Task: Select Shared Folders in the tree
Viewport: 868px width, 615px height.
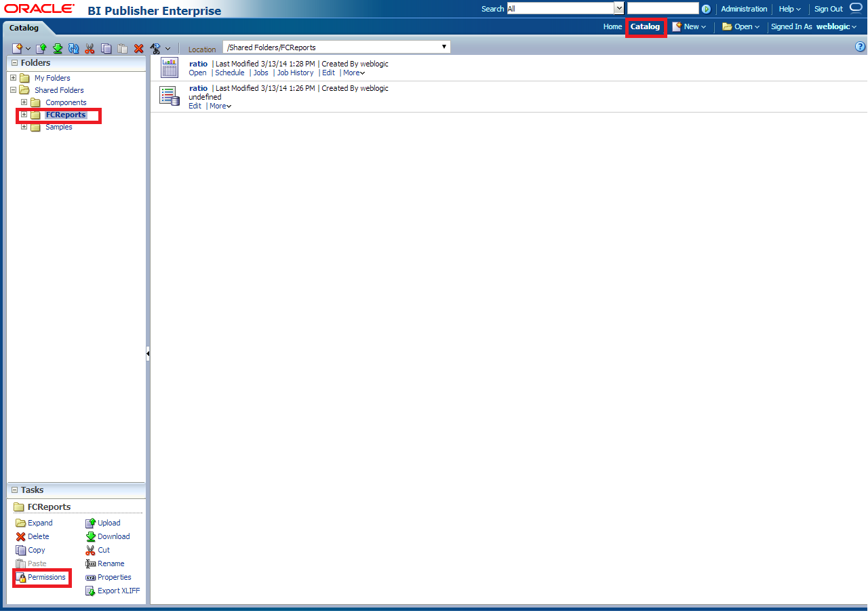Action: (x=59, y=90)
